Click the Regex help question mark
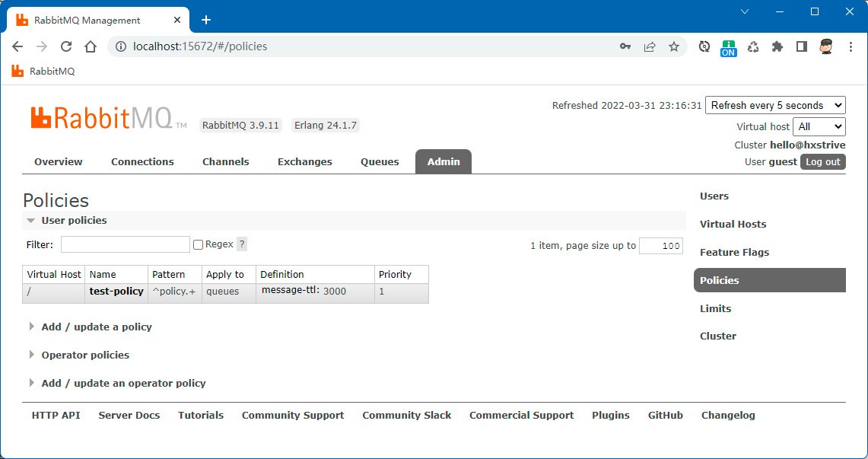Screen dimensions: 868x459 (x=241, y=244)
